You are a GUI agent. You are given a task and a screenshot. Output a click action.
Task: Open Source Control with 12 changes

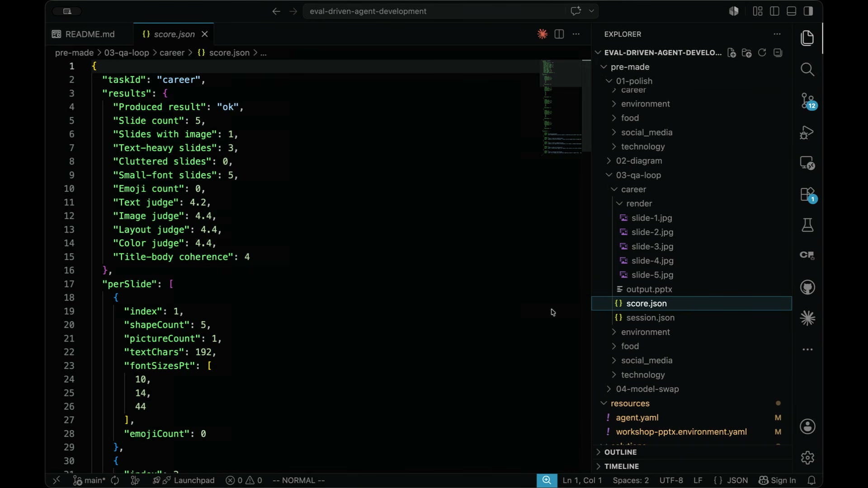point(807,101)
